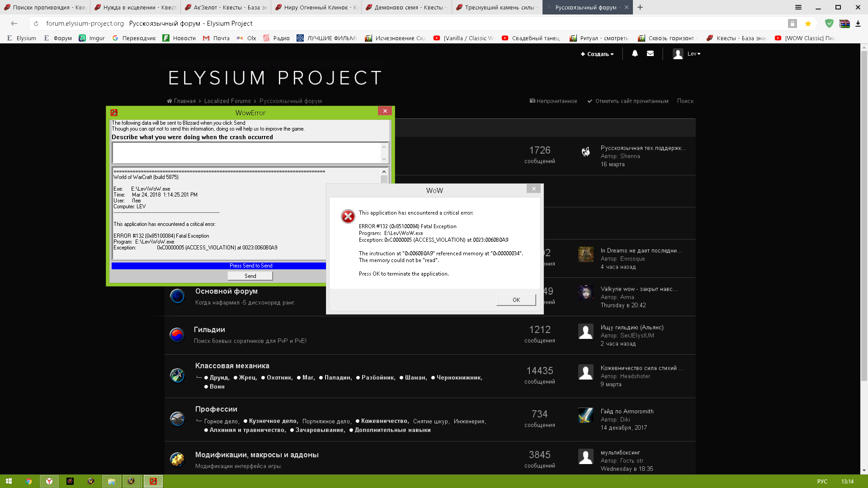
Task: Open the messages envelope icon
Action: (x=650, y=53)
